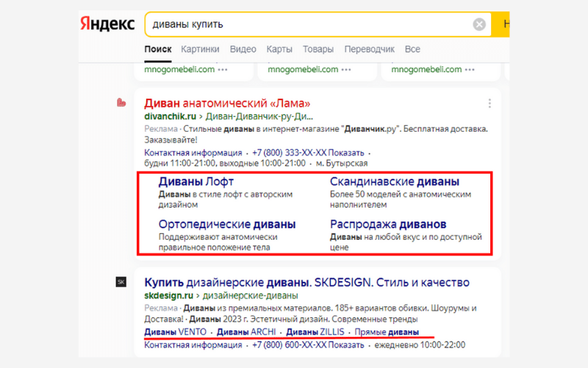Open divanchik.ru's Контактная информация
This screenshot has width=588, height=368.
point(193,153)
